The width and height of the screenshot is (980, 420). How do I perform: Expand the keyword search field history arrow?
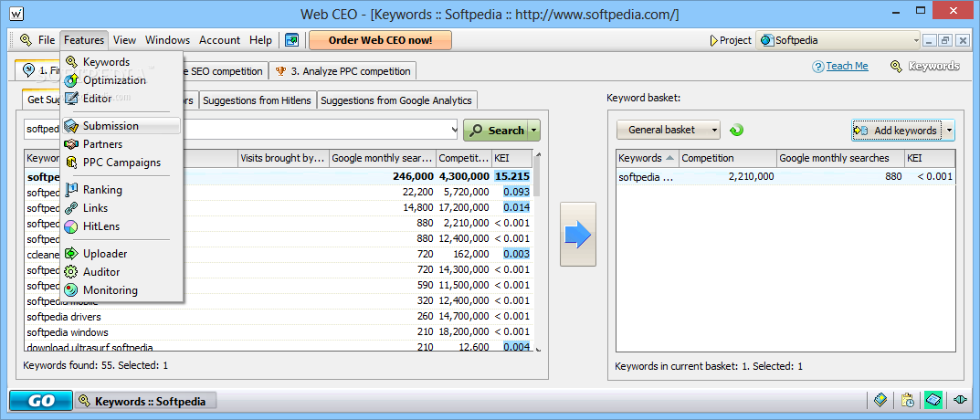455,130
